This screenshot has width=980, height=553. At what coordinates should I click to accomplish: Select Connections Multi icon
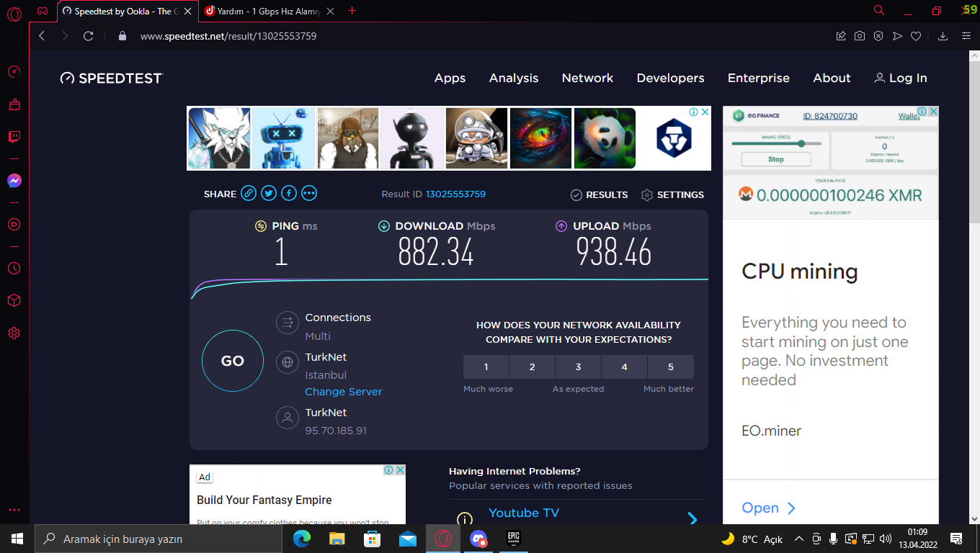point(288,323)
